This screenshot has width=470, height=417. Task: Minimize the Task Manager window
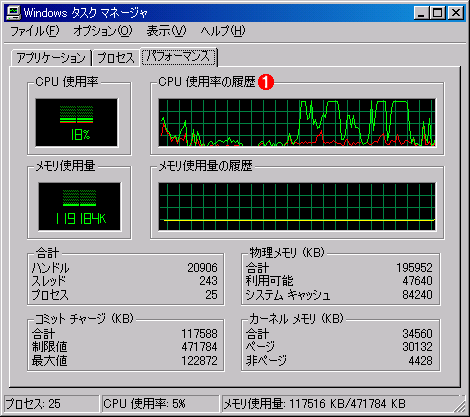(421, 13)
